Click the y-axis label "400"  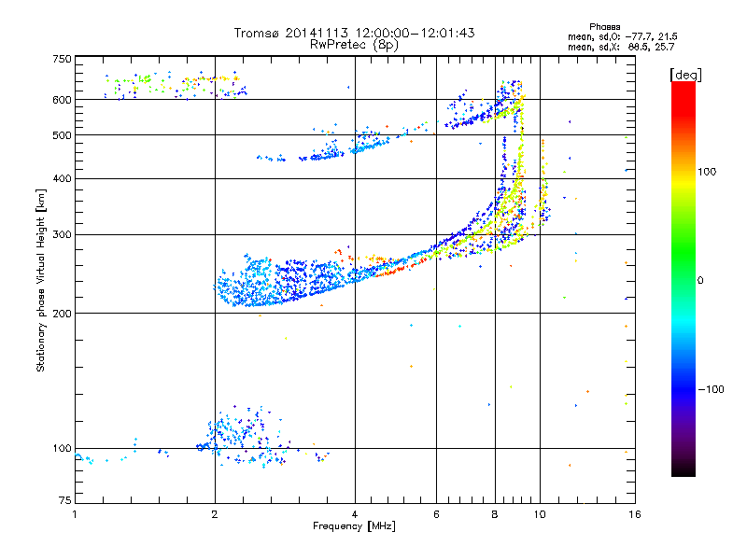(x=62, y=178)
